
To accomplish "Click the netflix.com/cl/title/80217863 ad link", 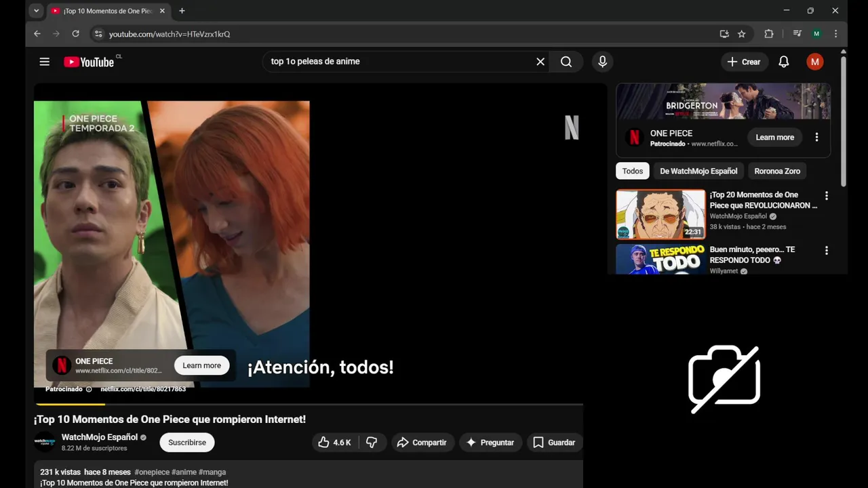I will pyautogui.click(x=143, y=389).
